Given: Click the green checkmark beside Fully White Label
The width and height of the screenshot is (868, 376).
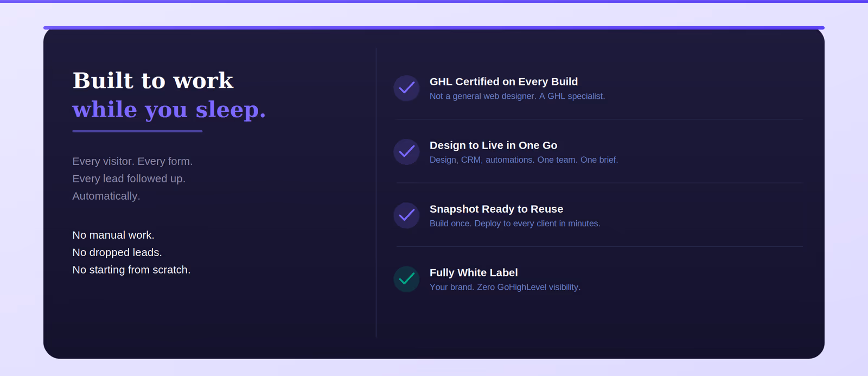Looking at the screenshot, I should click(406, 279).
